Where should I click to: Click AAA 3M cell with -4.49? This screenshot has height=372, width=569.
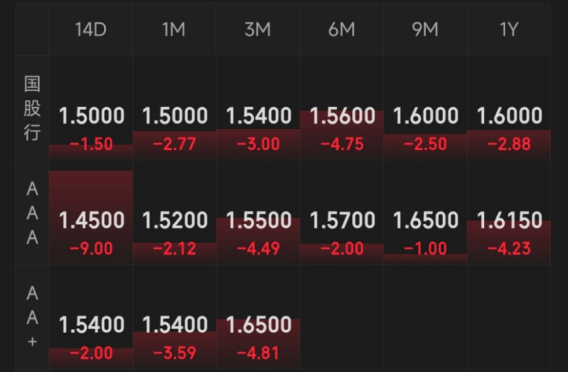[258, 213]
